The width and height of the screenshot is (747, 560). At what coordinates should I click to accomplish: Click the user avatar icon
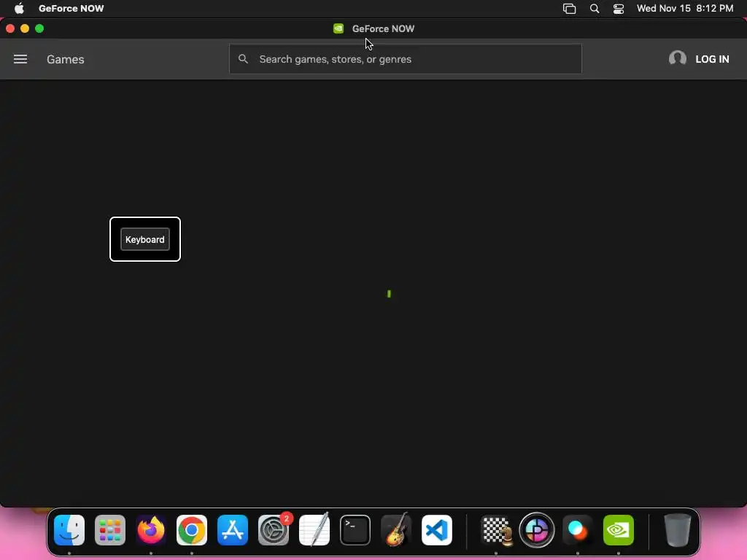click(678, 58)
